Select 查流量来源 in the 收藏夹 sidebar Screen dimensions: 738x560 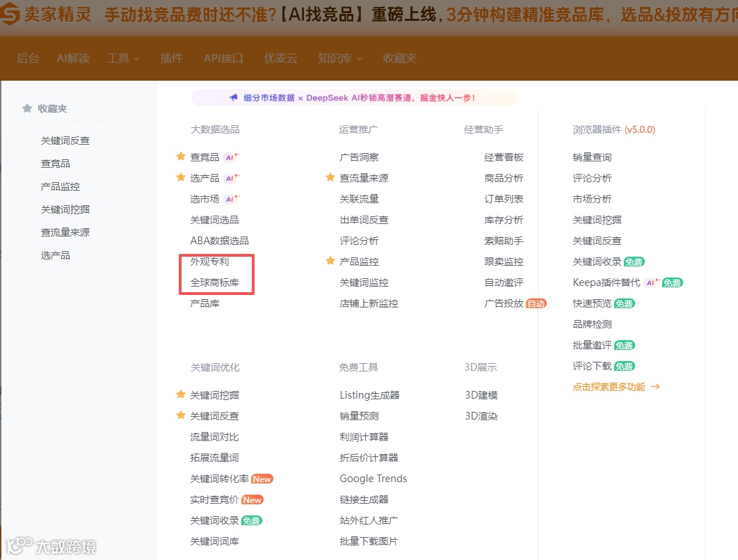click(65, 232)
